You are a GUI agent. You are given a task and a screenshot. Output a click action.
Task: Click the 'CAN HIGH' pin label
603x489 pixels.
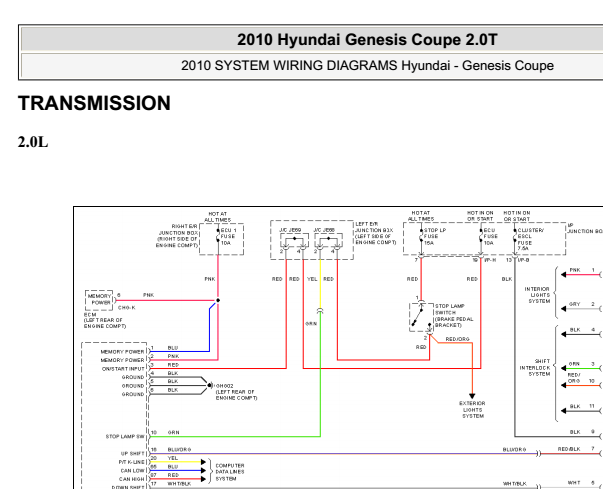pyautogui.click(x=132, y=479)
